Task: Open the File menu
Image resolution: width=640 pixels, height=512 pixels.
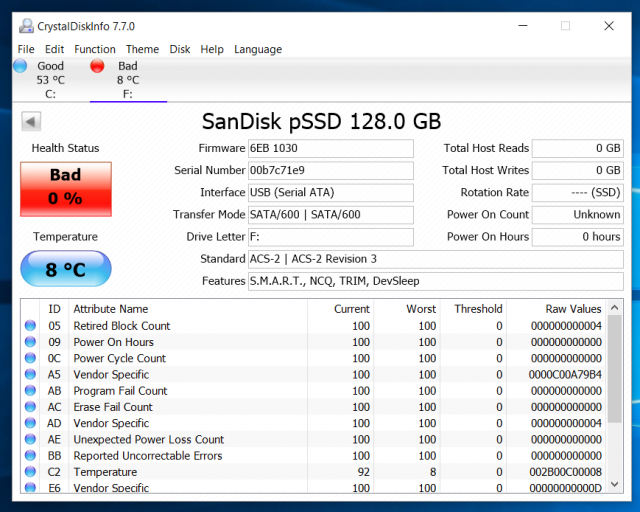Action: 26,49
